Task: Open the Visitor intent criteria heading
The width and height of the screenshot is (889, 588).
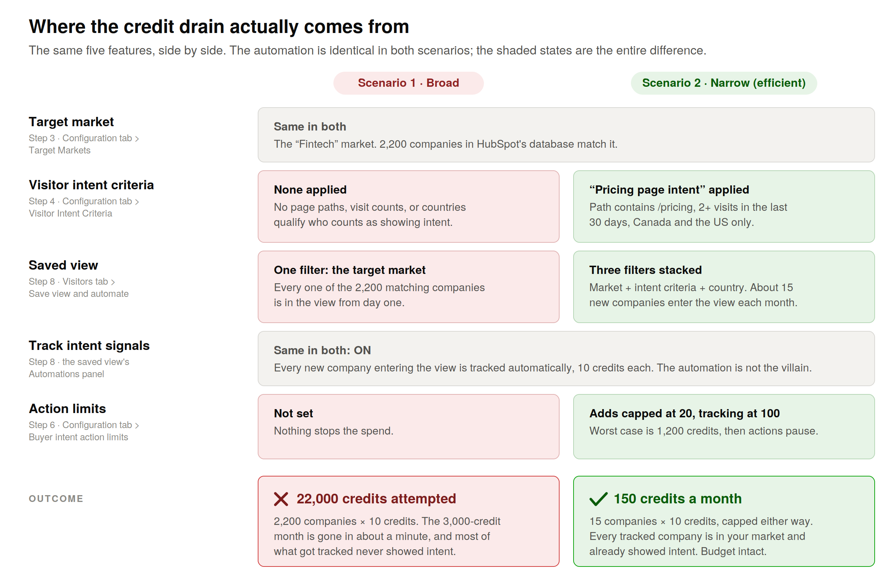Action: click(91, 185)
